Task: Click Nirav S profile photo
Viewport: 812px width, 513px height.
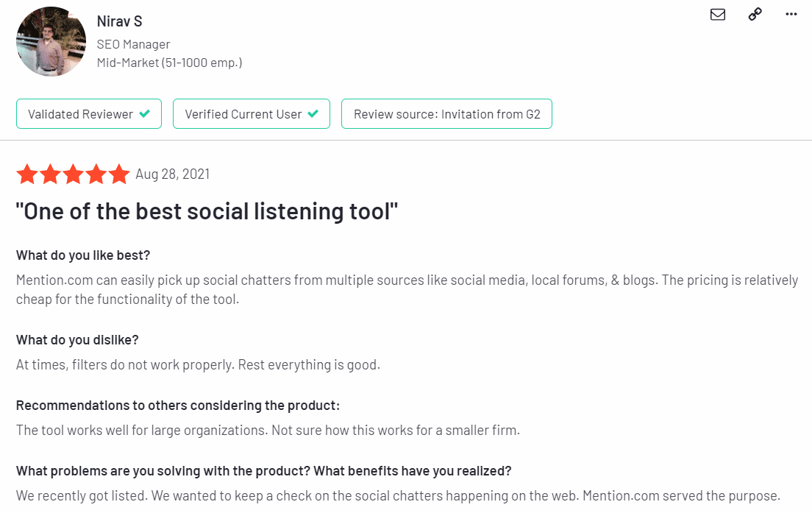Action: (51, 41)
